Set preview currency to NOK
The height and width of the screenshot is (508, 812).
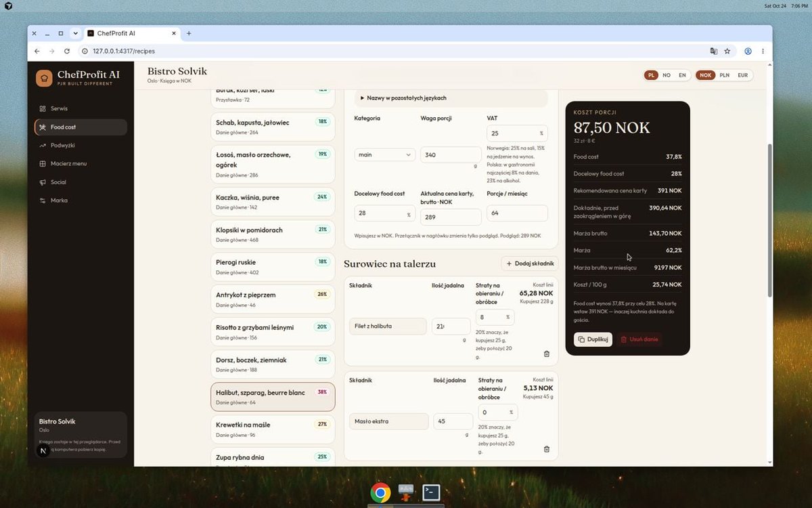point(706,75)
